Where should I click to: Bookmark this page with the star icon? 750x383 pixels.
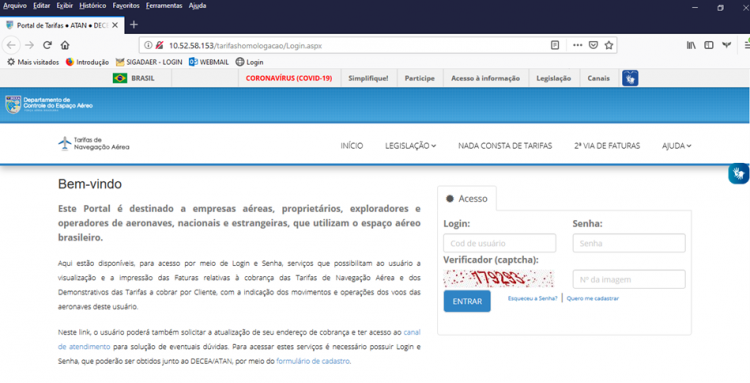click(x=608, y=45)
